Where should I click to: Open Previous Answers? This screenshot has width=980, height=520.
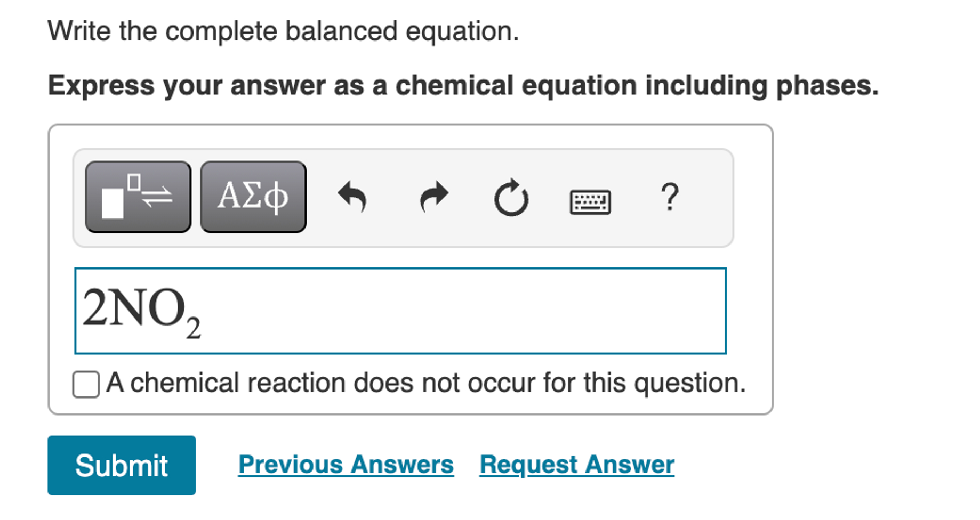[346, 464]
